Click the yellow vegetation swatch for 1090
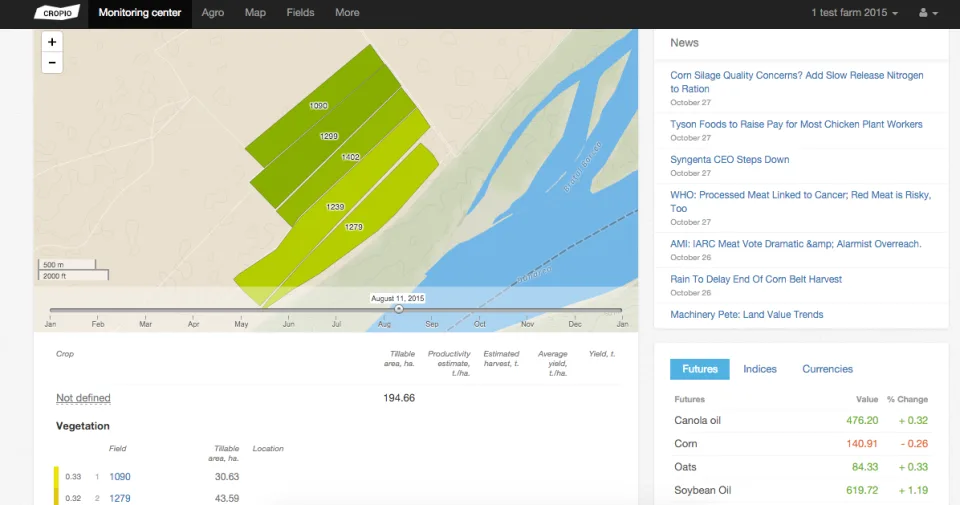 (x=56, y=476)
